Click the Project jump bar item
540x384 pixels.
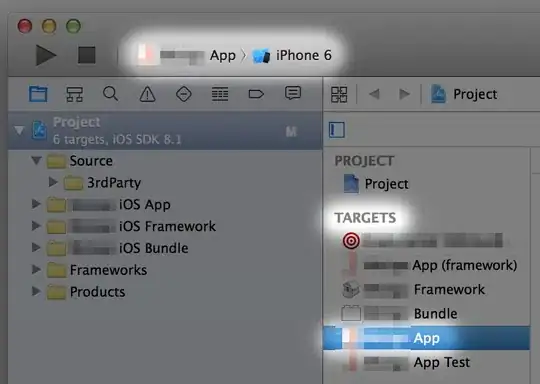[464, 94]
